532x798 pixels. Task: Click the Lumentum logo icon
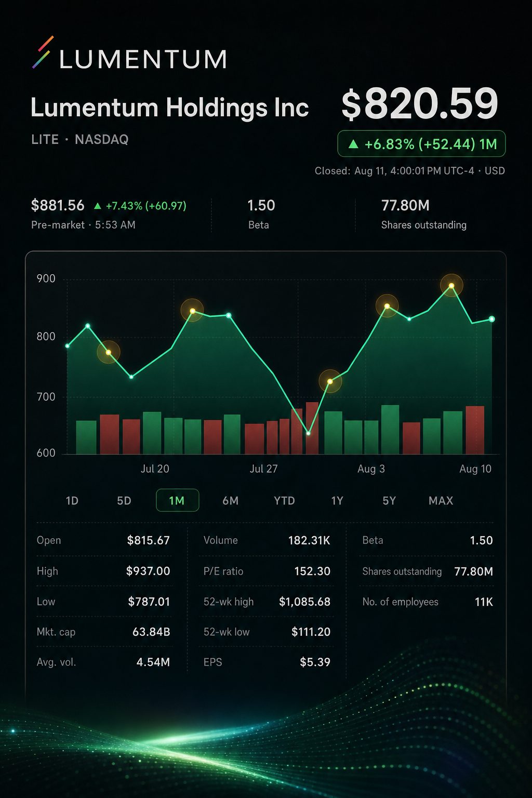[x=43, y=52]
